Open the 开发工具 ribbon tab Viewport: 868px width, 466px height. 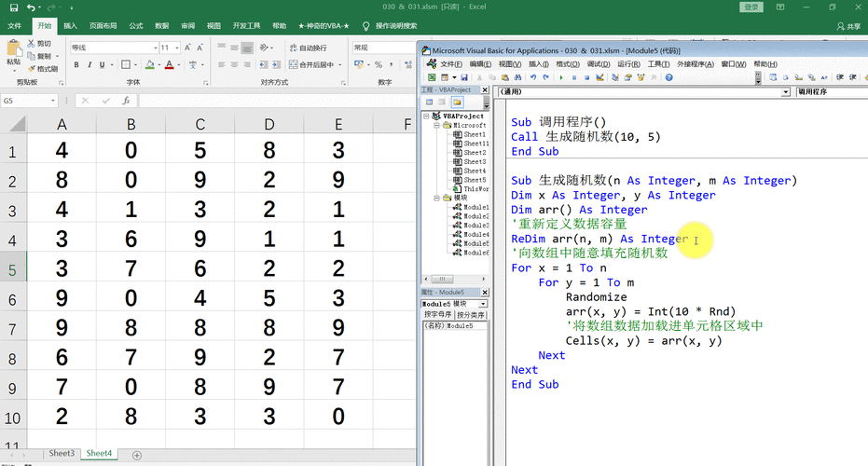[246, 26]
